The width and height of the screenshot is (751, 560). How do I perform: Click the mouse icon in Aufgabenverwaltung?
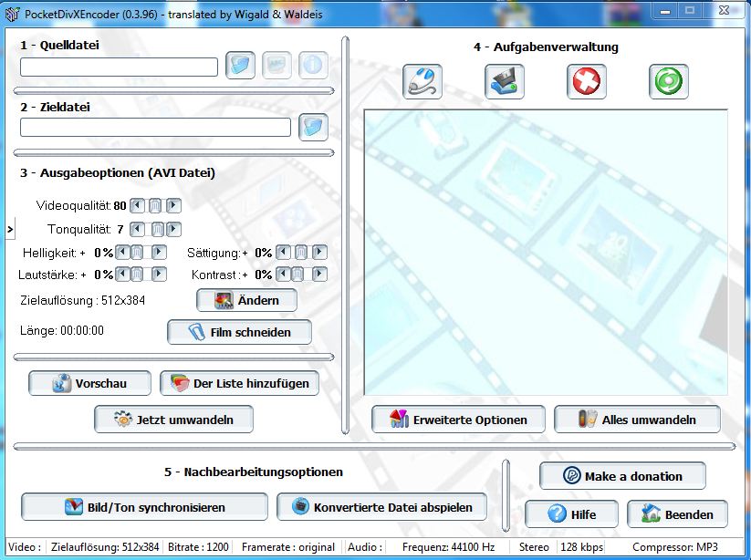coord(422,81)
